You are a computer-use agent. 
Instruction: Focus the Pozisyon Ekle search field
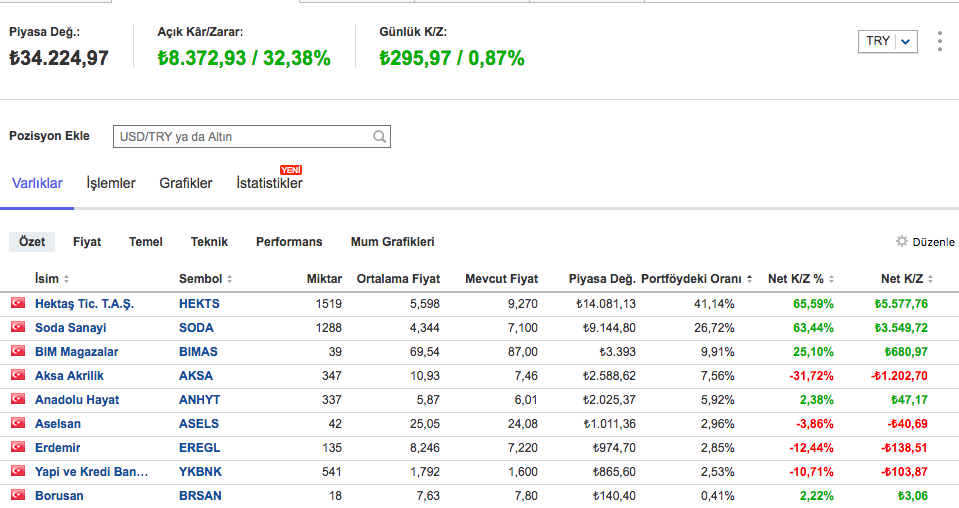coord(251,136)
